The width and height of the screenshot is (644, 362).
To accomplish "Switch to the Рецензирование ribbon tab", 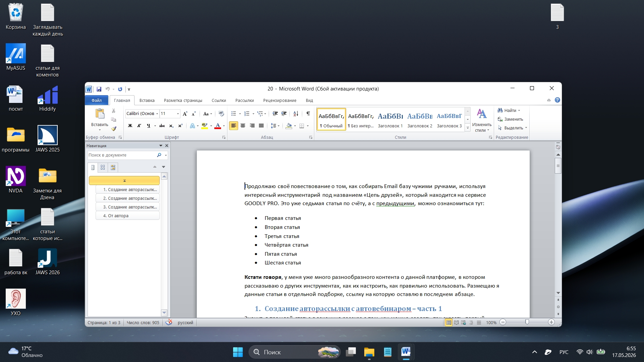I will [280, 100].
